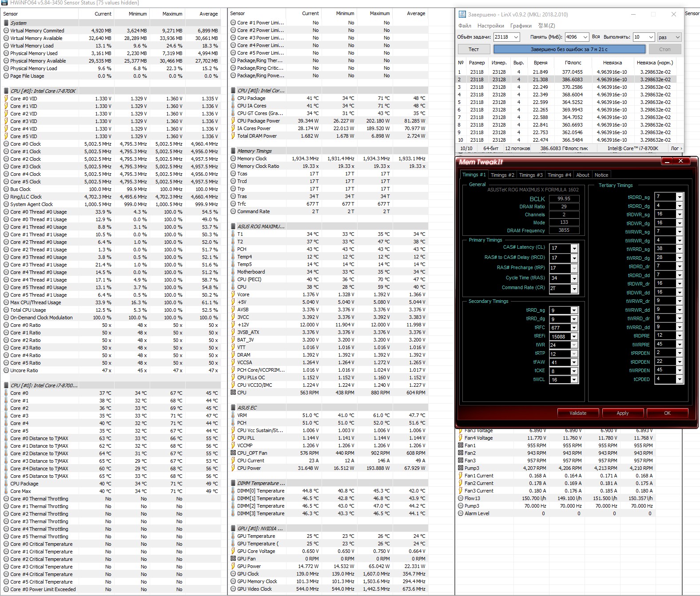The image size is (700, 596).
Task: Click the Стоп button in LinX
Action: [665, 49]
